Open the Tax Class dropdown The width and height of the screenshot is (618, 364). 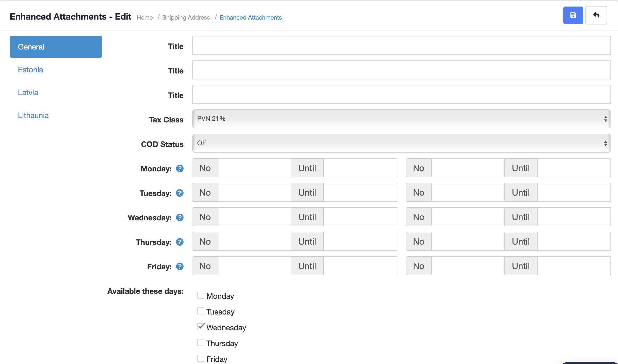[x=401, y=119]
